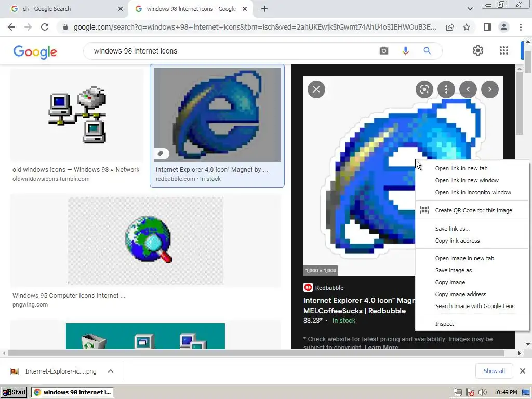The height and width of the screenshot is (399, 532).
Task: Open a new browser tab
Action: [264, 9]
